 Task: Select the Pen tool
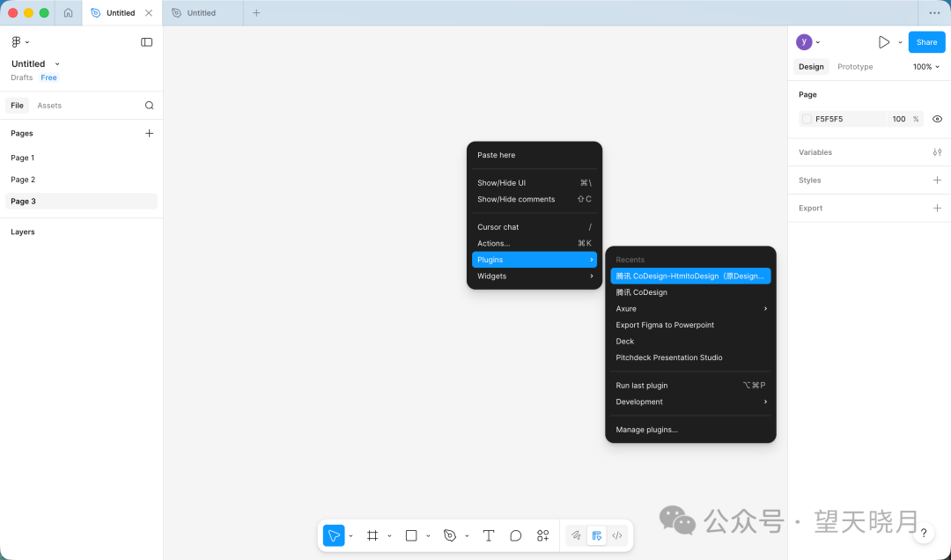450,535
